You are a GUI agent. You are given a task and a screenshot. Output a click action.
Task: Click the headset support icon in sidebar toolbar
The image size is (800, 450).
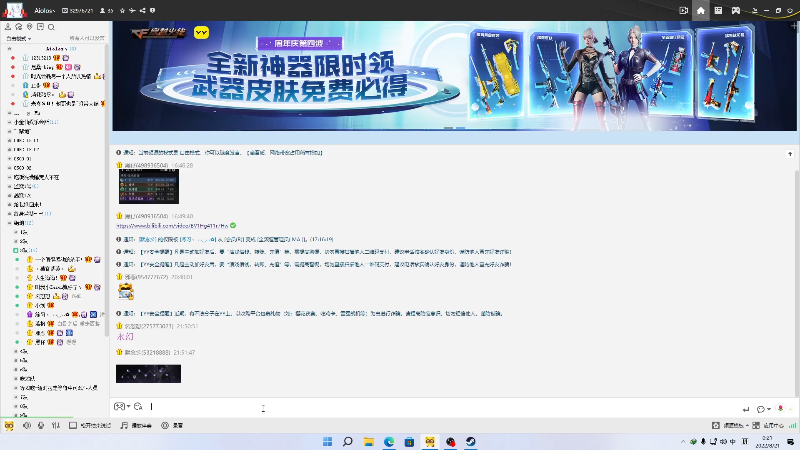click(19, 27)
